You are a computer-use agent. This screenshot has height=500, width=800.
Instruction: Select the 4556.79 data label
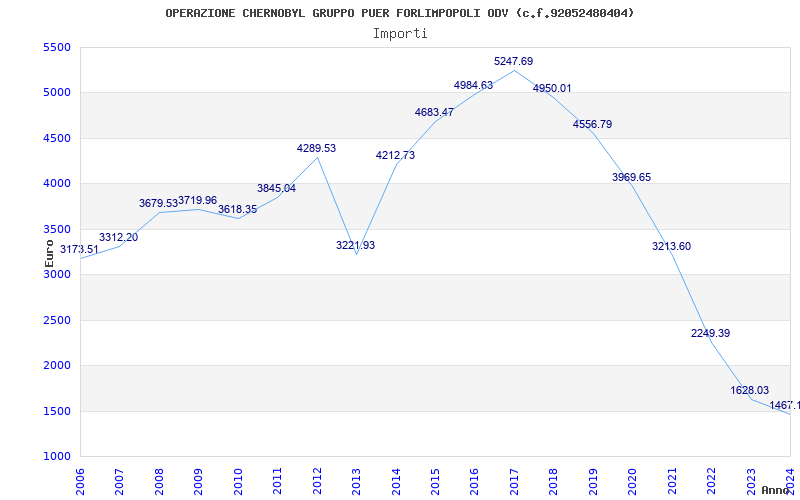point(592,124)
